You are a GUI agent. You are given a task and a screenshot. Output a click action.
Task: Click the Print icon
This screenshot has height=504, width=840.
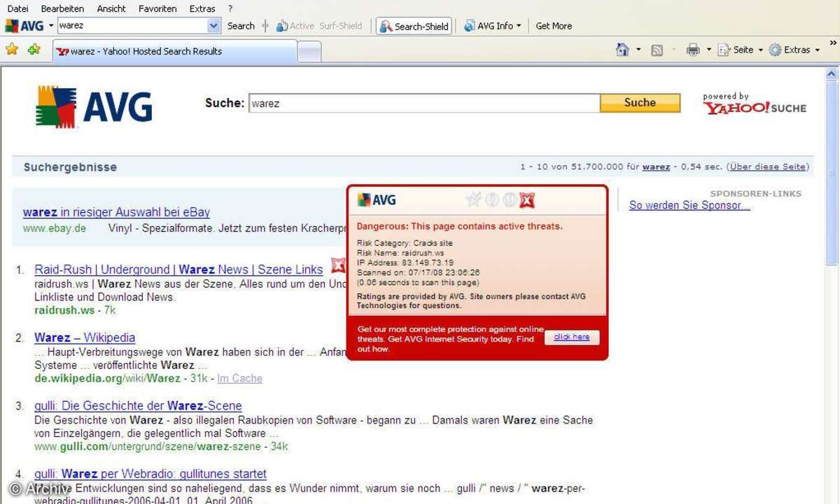pyautogui.click(x=692, y=50)
